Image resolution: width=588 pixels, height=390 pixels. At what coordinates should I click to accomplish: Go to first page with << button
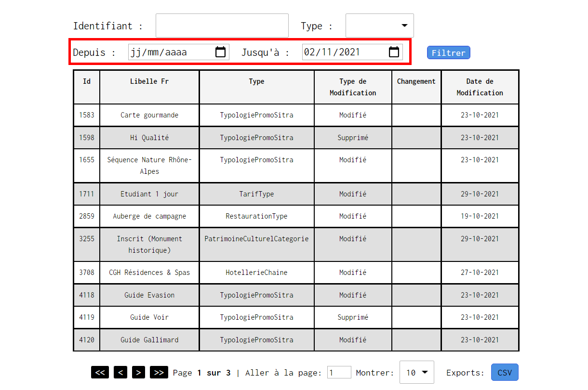(100, 372)
